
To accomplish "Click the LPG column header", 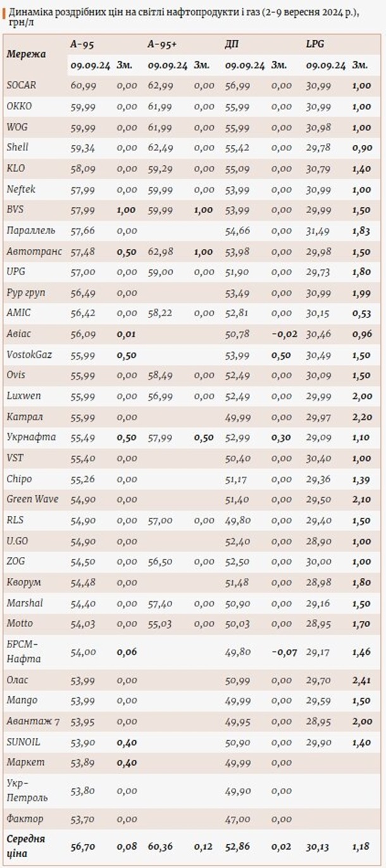I will [314, 44].
